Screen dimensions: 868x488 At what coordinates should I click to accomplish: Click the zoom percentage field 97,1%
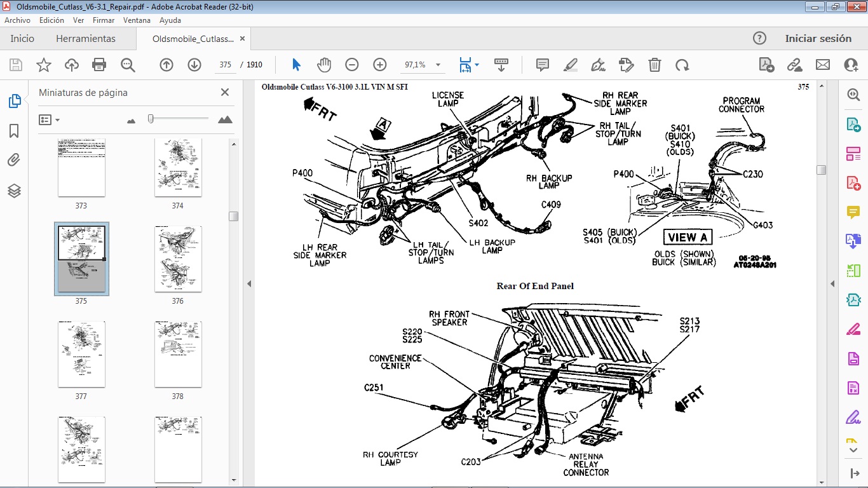(x=416, y=65)
